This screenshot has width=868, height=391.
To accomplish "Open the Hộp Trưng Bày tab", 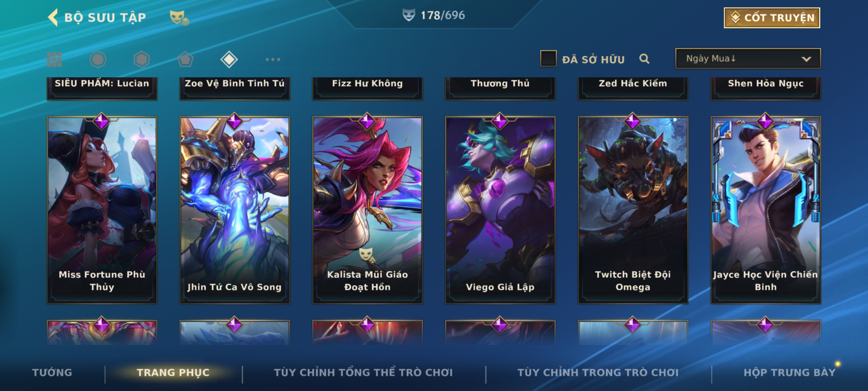I will pos(790,373).
